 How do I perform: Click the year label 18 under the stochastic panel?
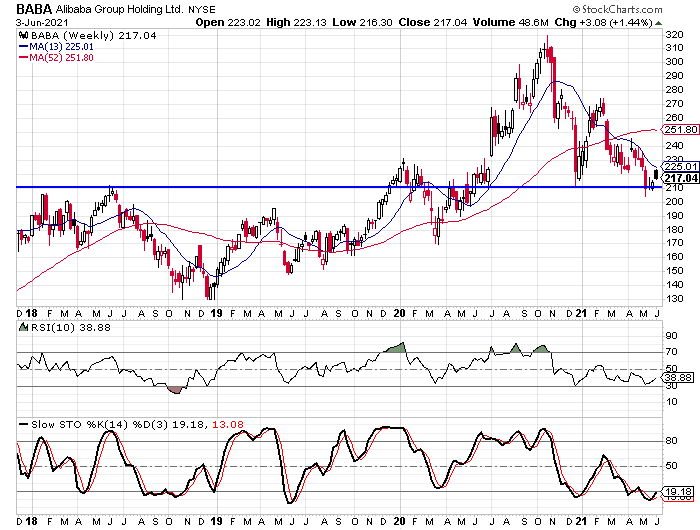point(31,521)
